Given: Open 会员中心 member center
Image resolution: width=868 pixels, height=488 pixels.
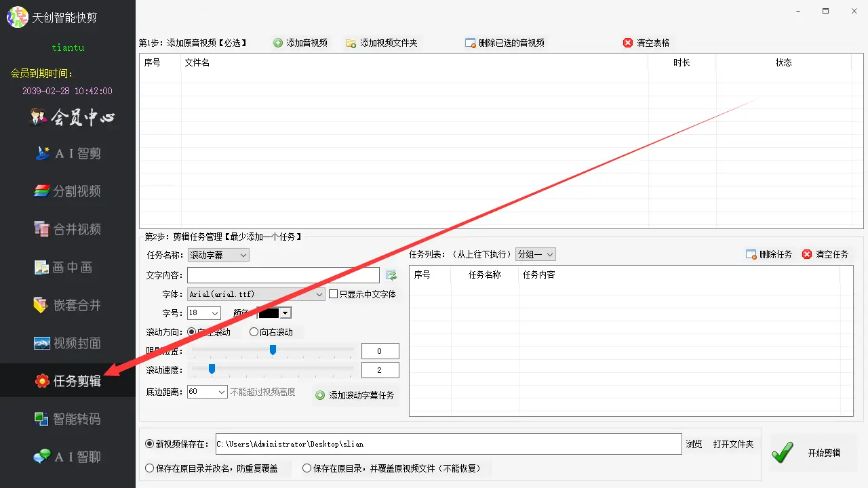Looking at the screenshot, I should [73, 117].
